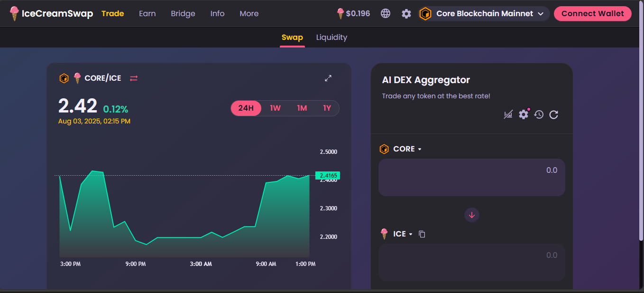644x293 pixels.
Task: Click the 'Trade any token at the best rate!' text
Action: coord(436,96)
